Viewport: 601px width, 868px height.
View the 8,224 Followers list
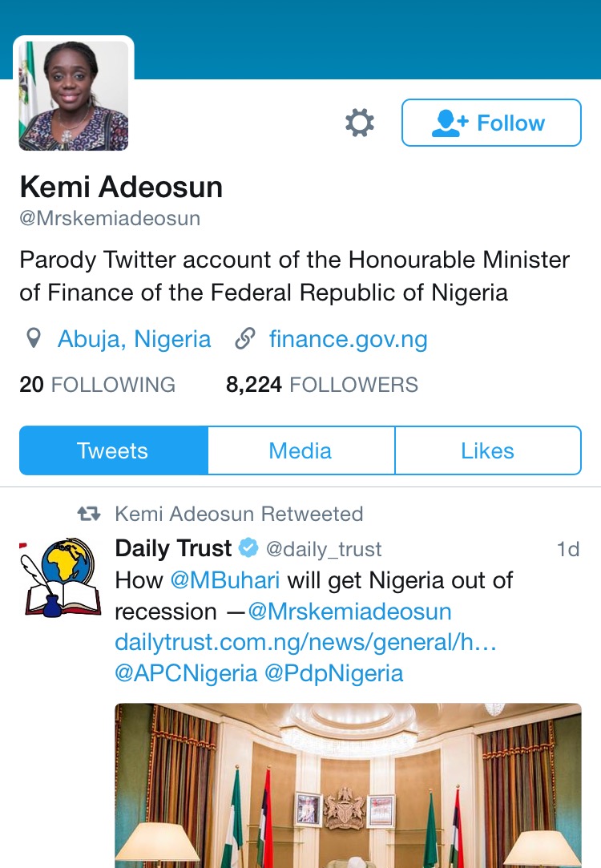tap(321, 385)
